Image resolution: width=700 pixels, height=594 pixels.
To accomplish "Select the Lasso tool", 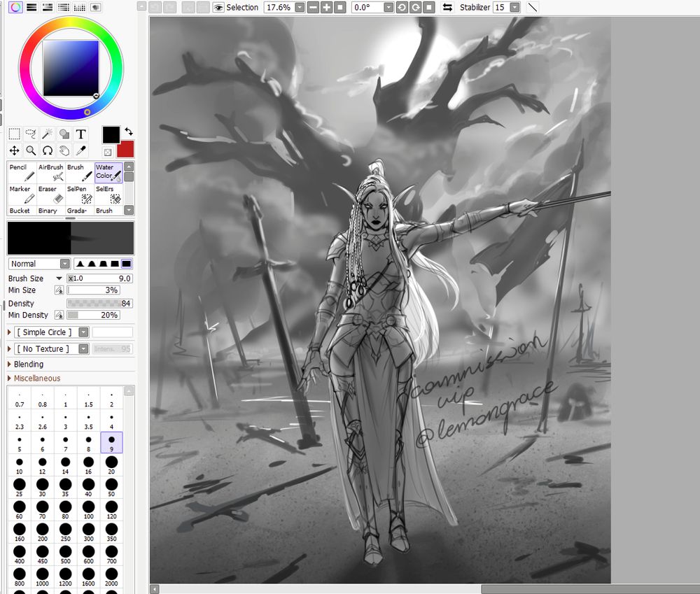I will coord(31,134).
